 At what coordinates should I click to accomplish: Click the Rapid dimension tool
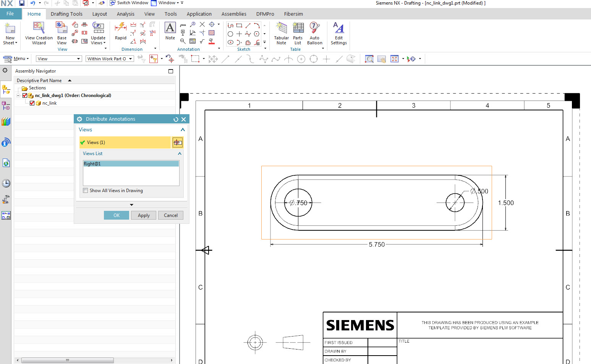pos(120,33)
